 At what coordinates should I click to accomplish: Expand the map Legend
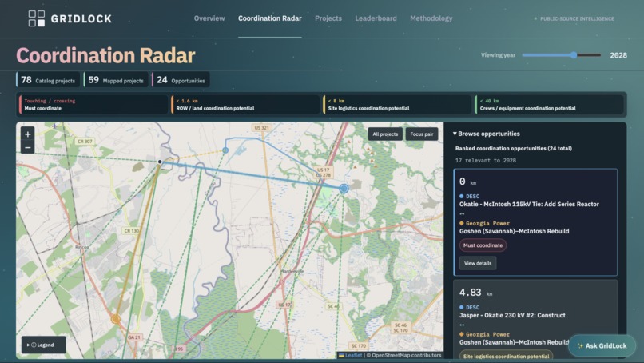click(43, 345)
